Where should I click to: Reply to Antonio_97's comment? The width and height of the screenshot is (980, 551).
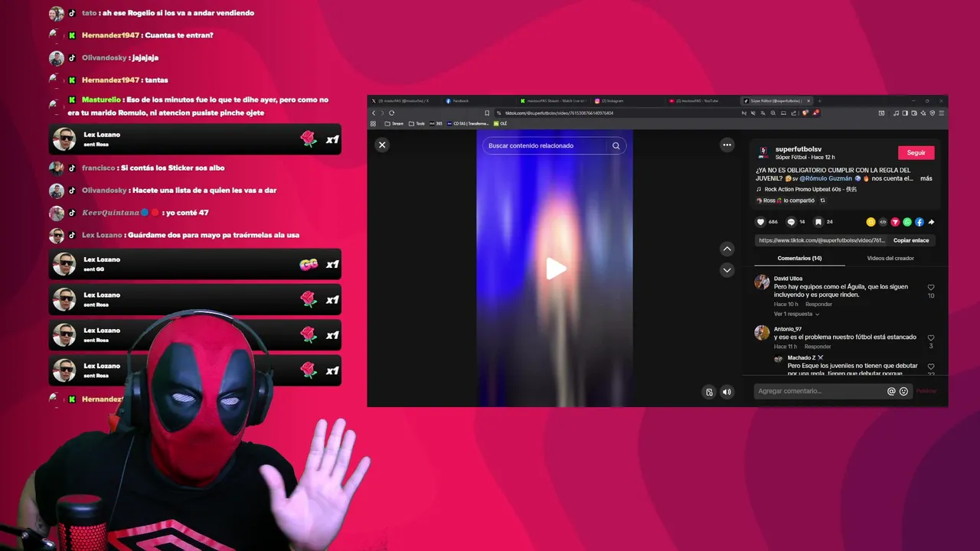[818, 347]
